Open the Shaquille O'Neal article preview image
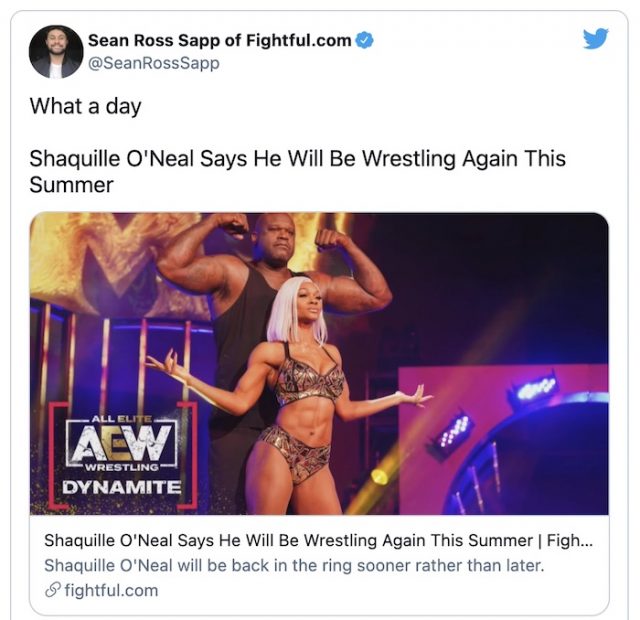 [319, 363]
